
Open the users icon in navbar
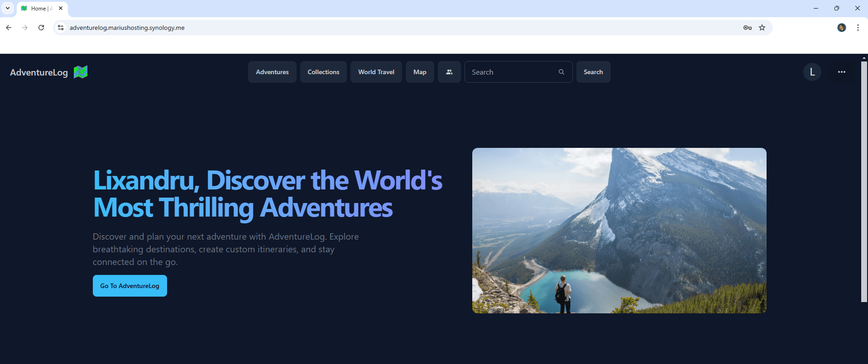pos(449,72)
